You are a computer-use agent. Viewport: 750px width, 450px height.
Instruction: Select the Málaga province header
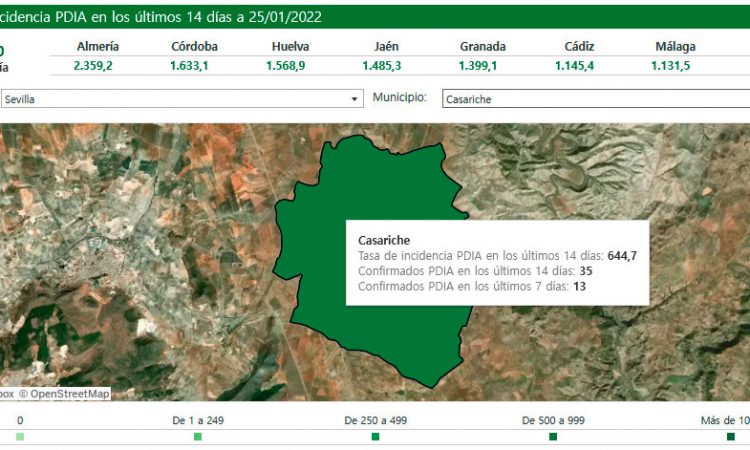pos(675,46)
